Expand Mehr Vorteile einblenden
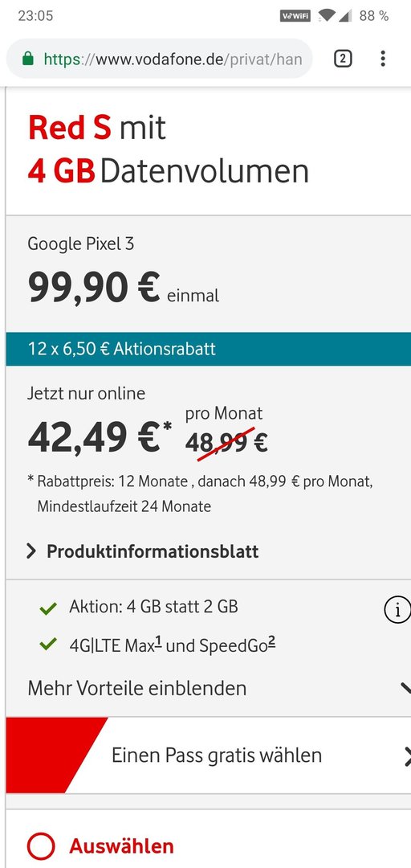 tap(208, 688)
